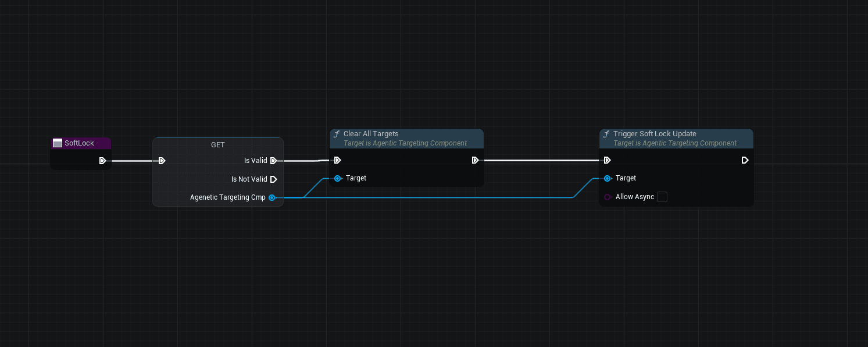The height and width of the screenshot is (347, 868).
Task: Click the Is Valid exec pin
Action: point(273,161)
